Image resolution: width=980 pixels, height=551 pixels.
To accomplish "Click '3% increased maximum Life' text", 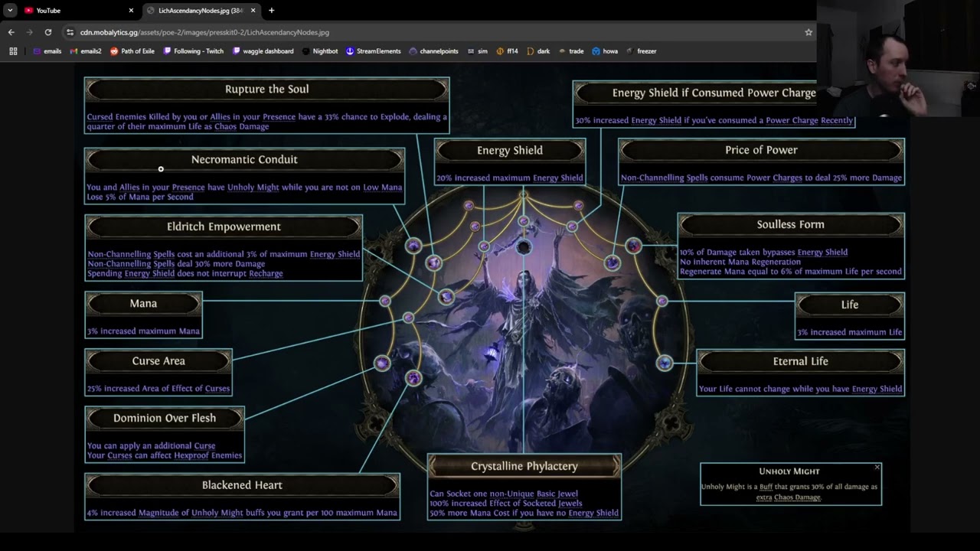I will tap(850, 332).
